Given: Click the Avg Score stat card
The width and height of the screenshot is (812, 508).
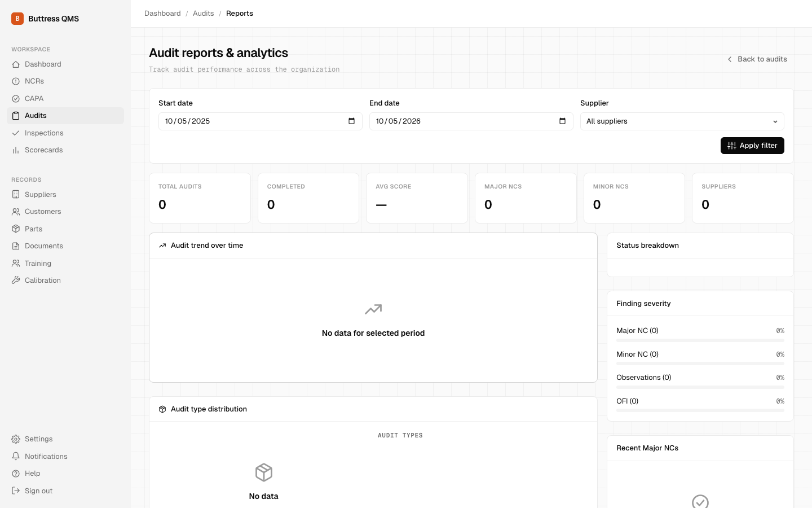Looking at the screenshot, I should pyautogui.click(x=417, y=198).
